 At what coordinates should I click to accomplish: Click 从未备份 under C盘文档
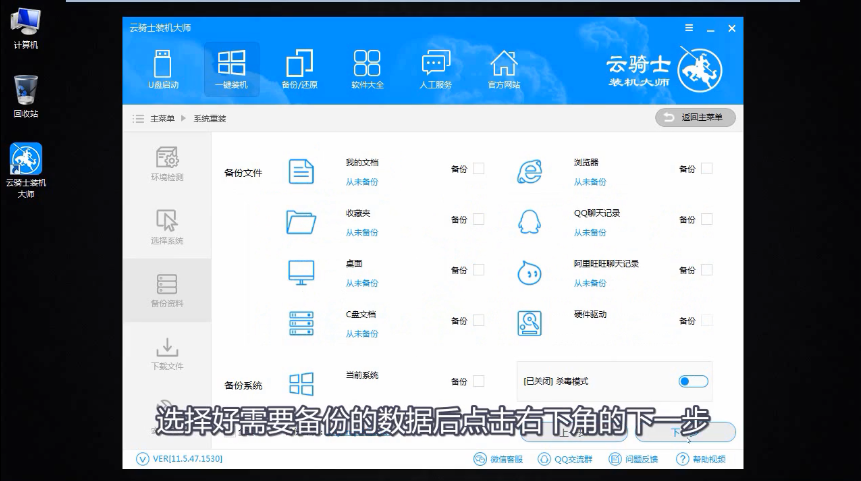click(362, 333)
